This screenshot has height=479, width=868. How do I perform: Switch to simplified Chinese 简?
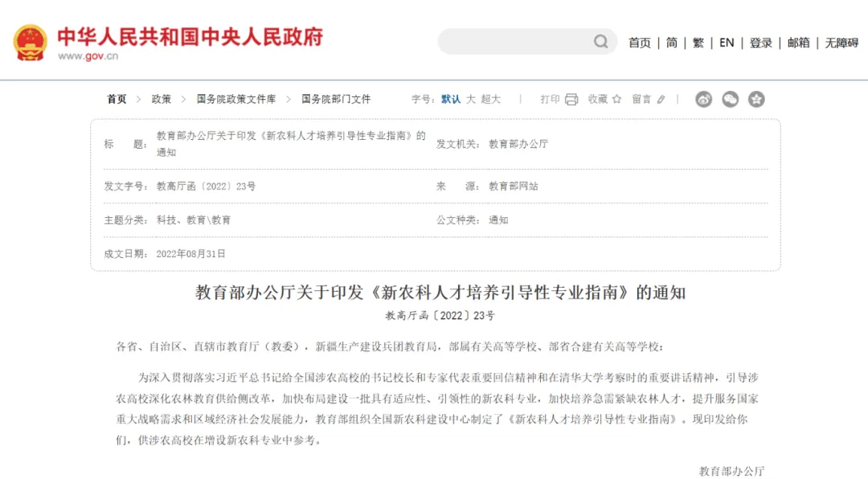(671, 43)
